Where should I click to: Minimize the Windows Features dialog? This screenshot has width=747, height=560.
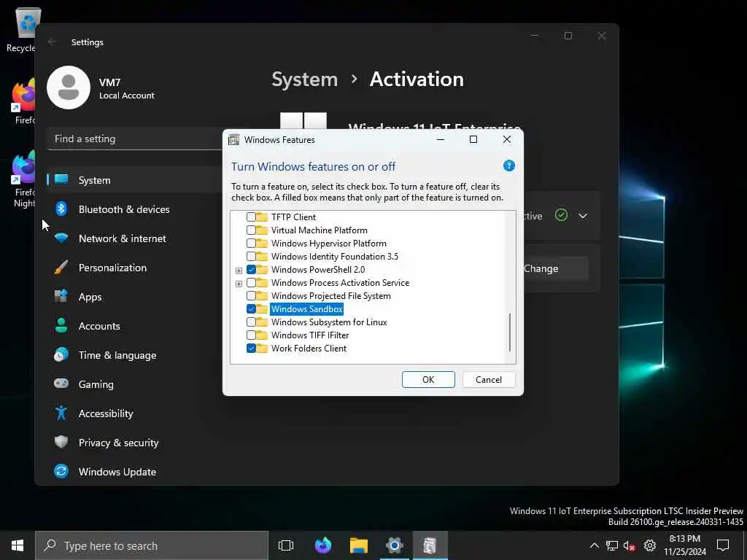click(x=441, y=139)
